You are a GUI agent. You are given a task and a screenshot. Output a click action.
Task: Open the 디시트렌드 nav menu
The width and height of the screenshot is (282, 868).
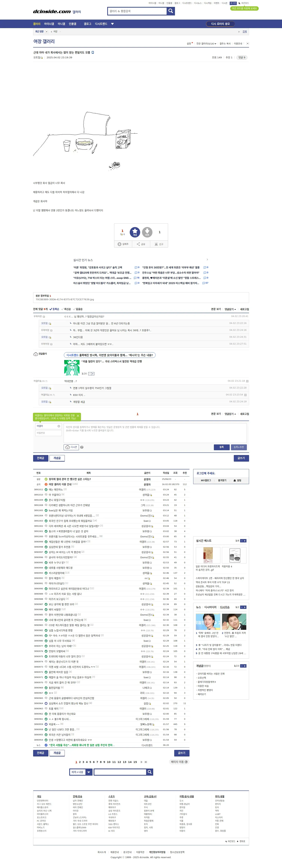click(x=101, y=24)
